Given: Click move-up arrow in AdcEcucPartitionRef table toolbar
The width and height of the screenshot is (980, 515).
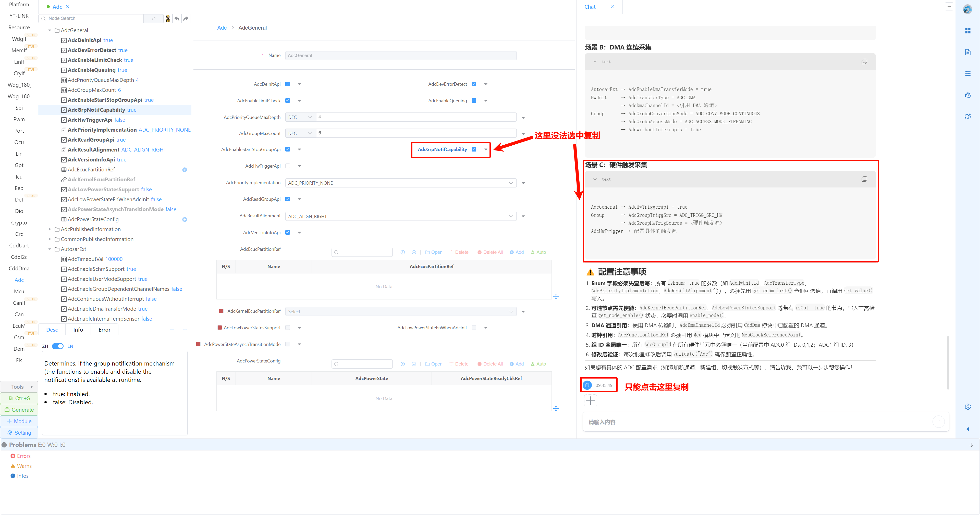Looking at the screenshot, I should point(402,252).
